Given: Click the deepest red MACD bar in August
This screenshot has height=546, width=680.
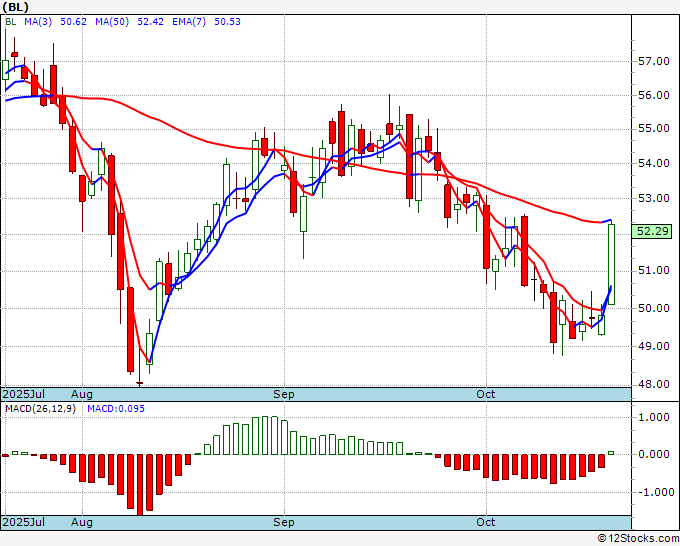Looking at the screenshot, I should click(x=140, y=485).
